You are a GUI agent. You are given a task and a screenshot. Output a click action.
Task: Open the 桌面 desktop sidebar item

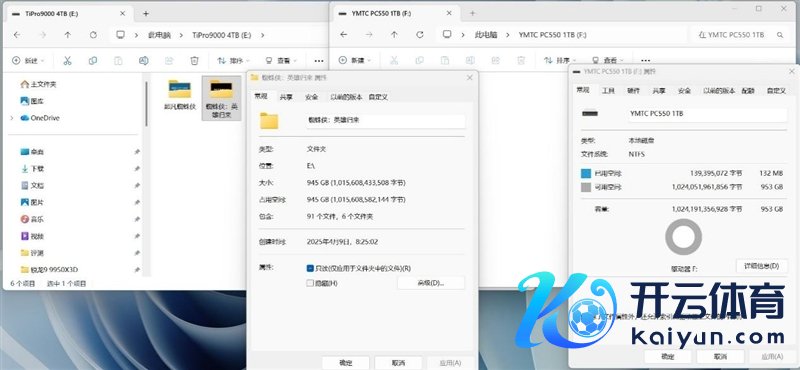(x=32, y=152)
